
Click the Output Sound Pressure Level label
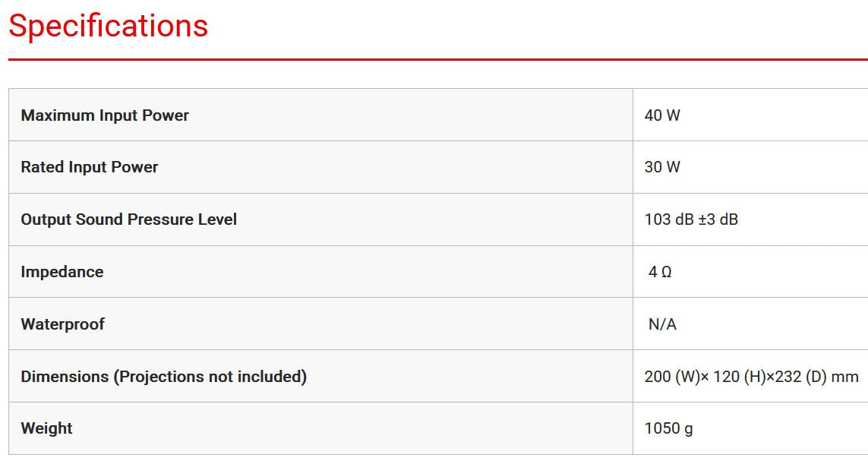click(x=129, y=219)
